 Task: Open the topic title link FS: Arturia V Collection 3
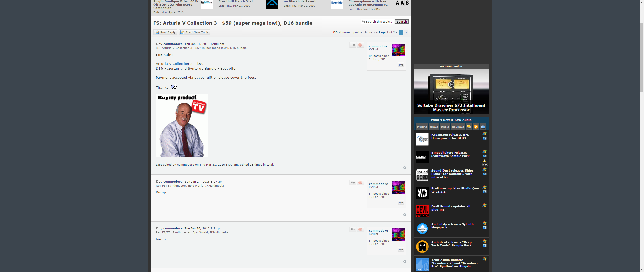[x=233, y=23]
